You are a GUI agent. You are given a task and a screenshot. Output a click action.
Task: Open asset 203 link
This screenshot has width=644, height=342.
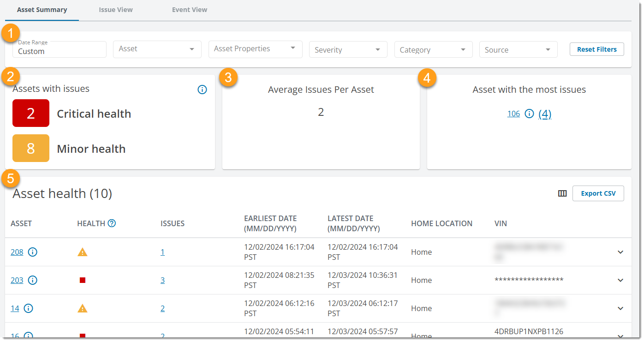17,280
